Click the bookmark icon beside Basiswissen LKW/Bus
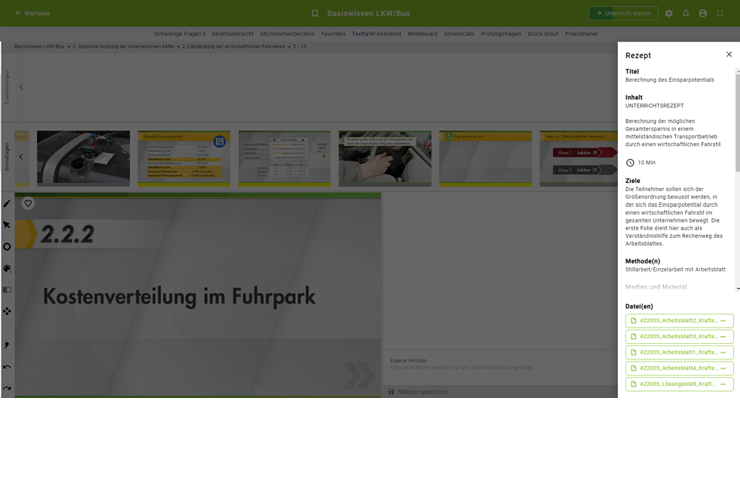740x500 pixels. (315, 14)
